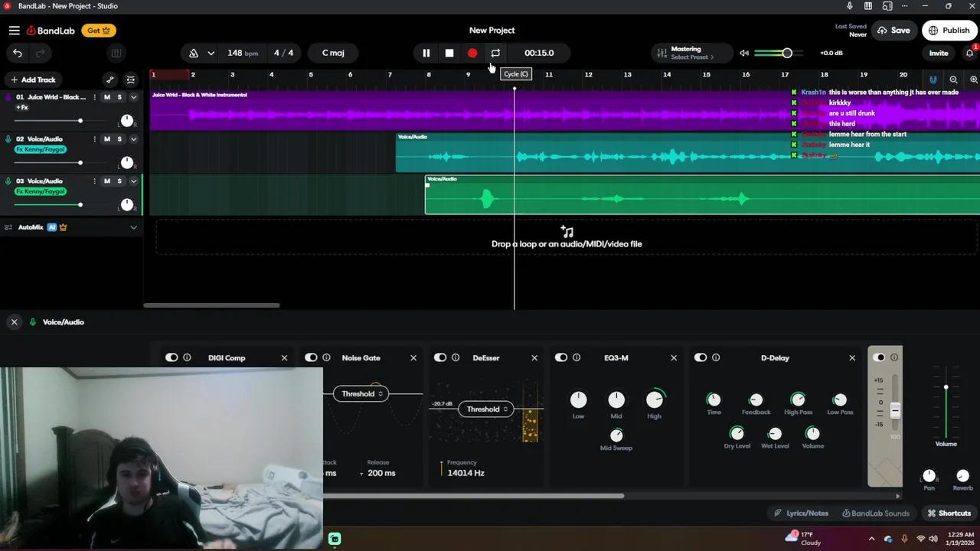Click the microphone icon of track 02
The width and height of the screenshot is (980, 551).
pyautogui.click(x=8, y=139)
